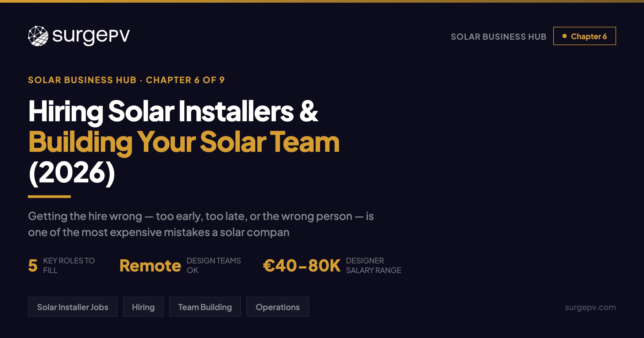Expand the "Solar Business Hub · Chapter 6 of 9" breadcrumb
The height and width of the screenshot is (338, 644).
click(x=126, y=80)
